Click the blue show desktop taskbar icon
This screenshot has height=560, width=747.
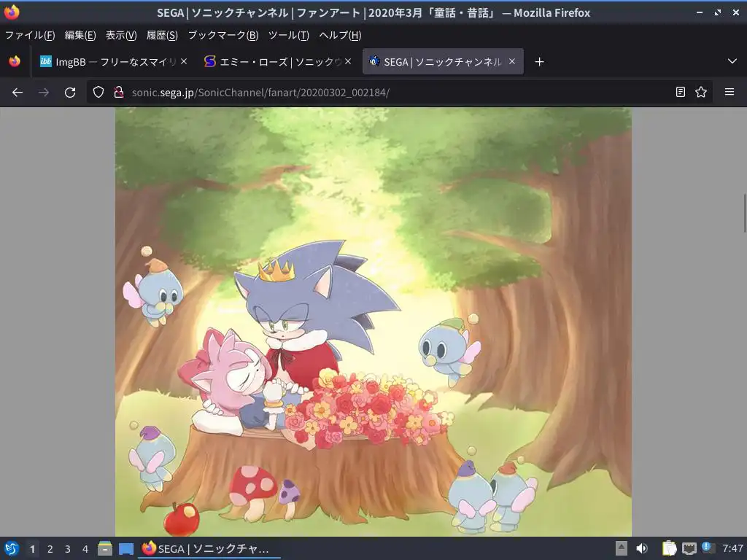point(125,549)
